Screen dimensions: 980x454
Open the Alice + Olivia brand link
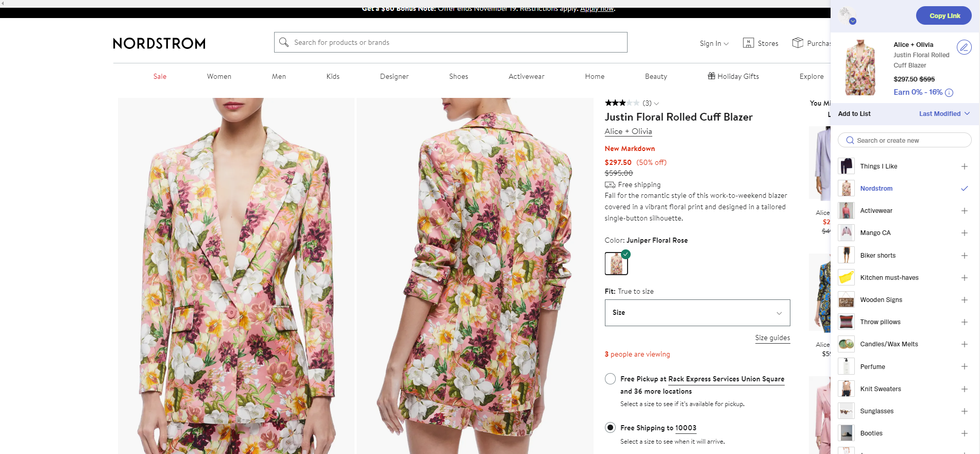[x=628, y=131]
